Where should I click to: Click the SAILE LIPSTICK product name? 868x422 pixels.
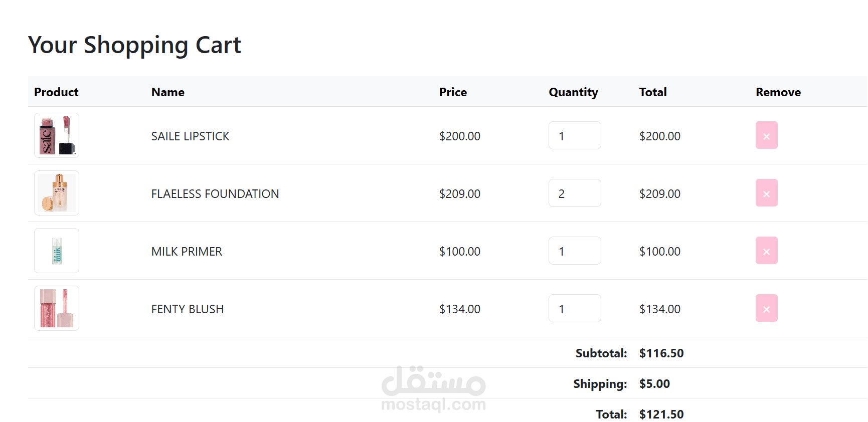pyautogui.click(x=190, y=136)
